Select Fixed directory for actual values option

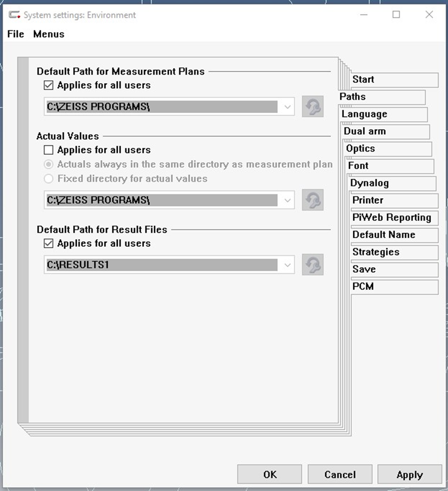tap(49, 178)
